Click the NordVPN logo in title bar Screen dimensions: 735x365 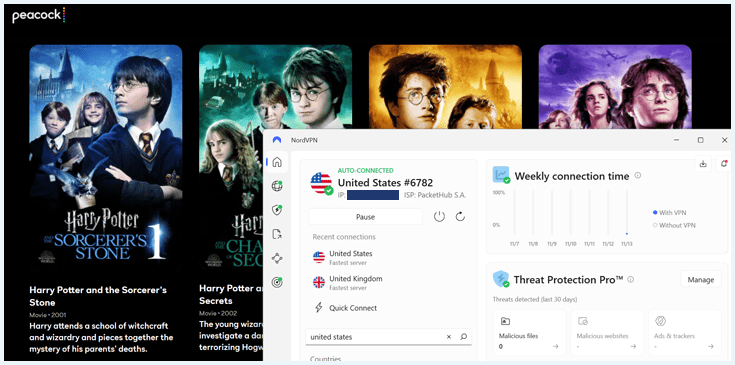tap(277, 140)
